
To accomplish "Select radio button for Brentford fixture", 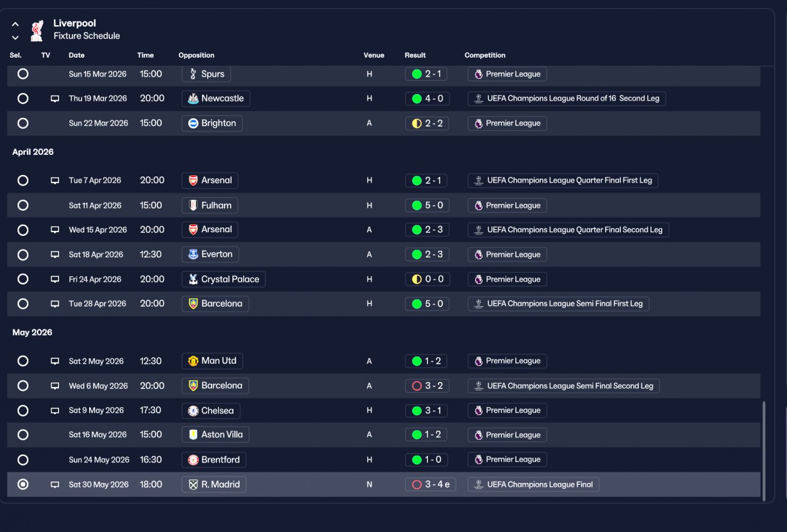I will (x=23, y=460).
